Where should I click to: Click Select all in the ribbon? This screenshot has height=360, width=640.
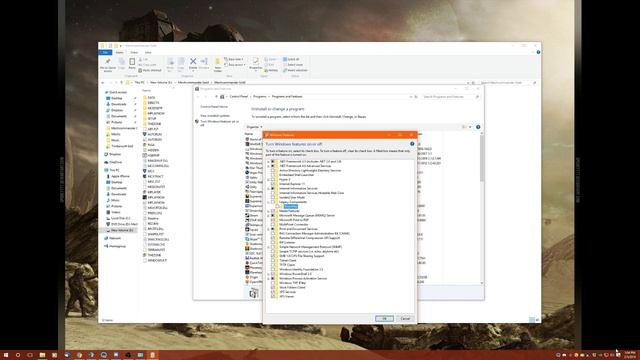coord(291,59)
